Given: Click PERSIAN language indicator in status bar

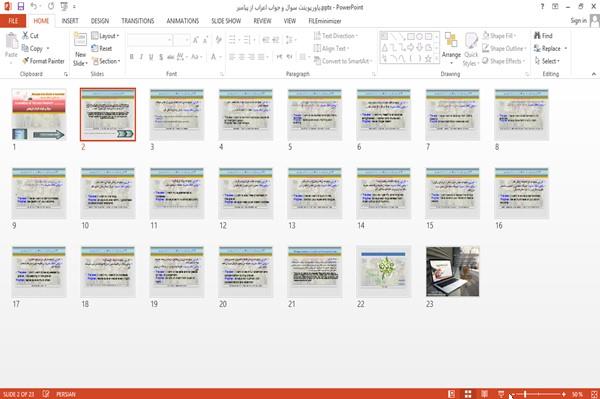Looking at the screenshot, I should (x=66, y=394).
